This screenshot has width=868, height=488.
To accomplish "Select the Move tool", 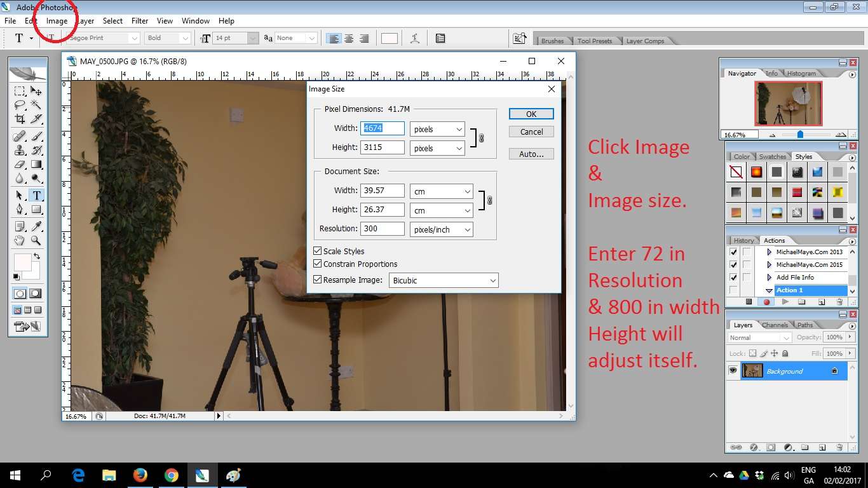I will click(x=36, y=91).
